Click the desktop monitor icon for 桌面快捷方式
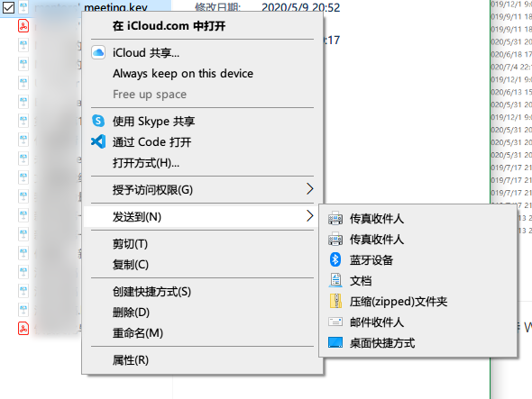This screenshot has height=399, width=532. tap(335, 342)
